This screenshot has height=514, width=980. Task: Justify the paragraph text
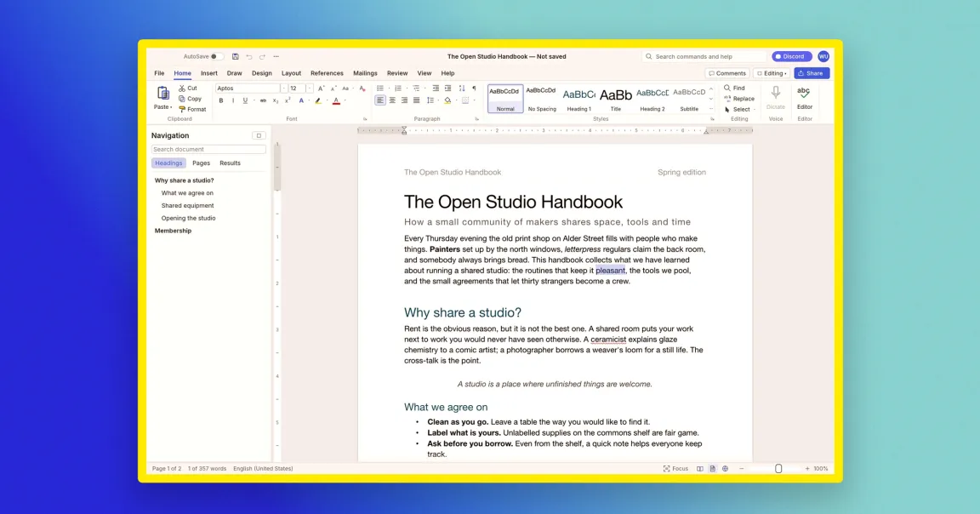coord(416,100)
